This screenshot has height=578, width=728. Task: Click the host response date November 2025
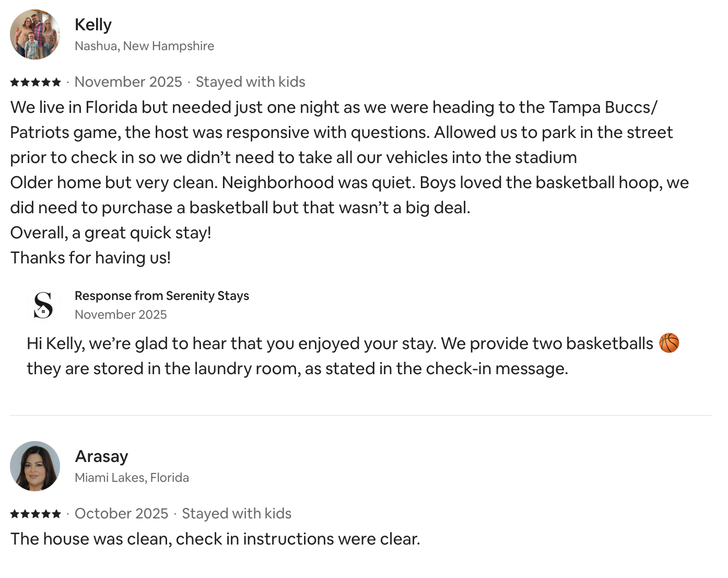pos(121,315)
